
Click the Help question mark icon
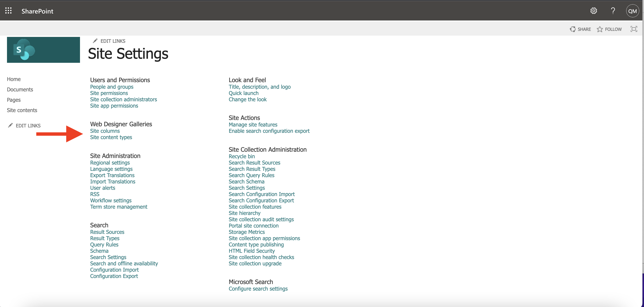[613, 11]
